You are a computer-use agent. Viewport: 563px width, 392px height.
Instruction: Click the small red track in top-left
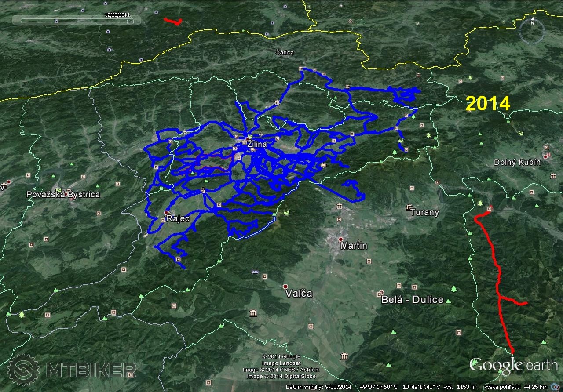click(172, 21)
